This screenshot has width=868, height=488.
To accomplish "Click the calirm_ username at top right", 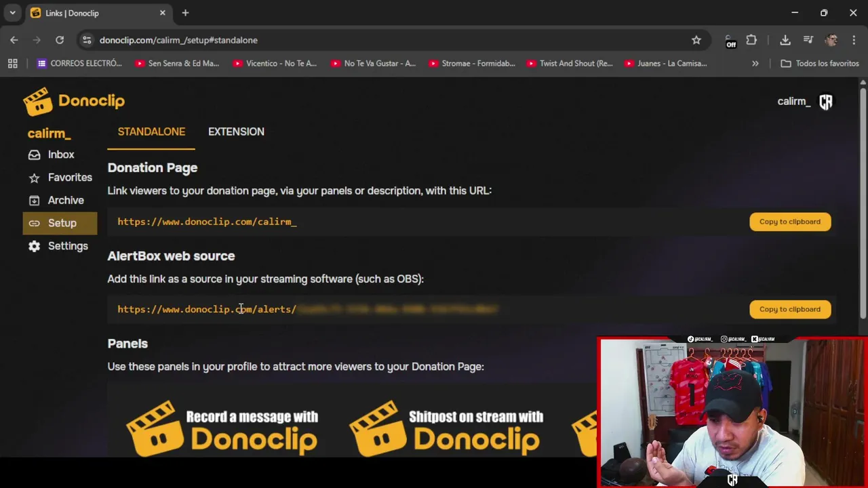I will pyautogui.click(x=793, y=102).
